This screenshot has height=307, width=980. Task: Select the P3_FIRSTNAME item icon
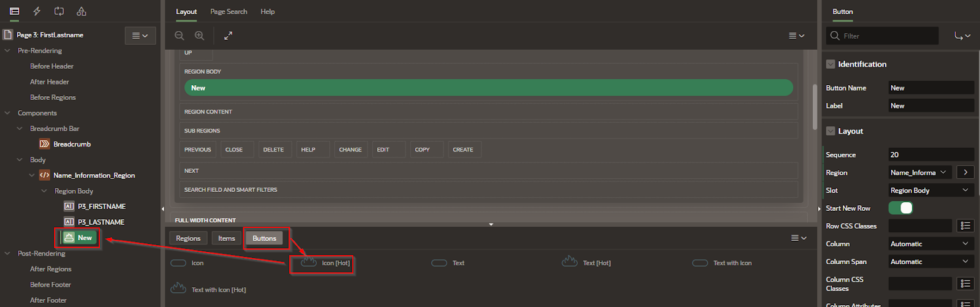coord(69,207)
